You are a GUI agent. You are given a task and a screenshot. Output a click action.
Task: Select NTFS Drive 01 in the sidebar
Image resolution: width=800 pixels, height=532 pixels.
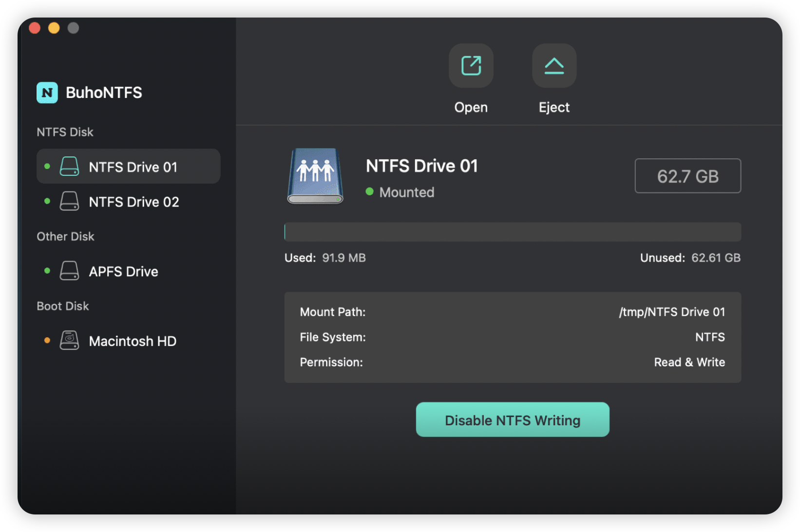click(x=129, y=167)
